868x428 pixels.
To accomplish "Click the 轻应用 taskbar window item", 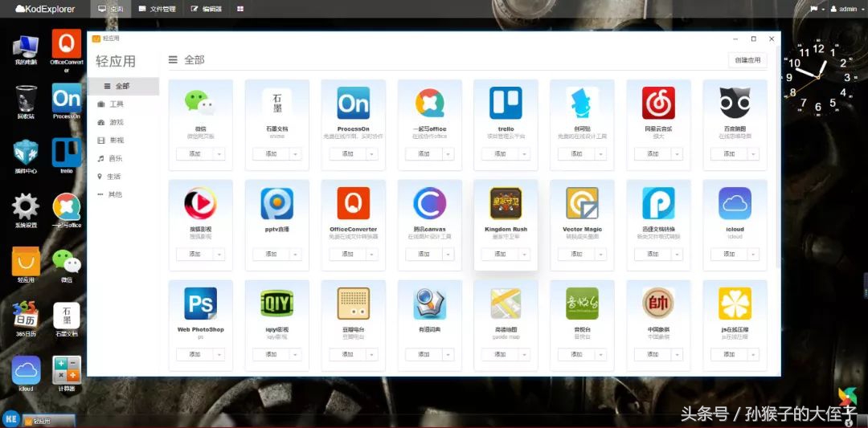I will pos(48,420).
